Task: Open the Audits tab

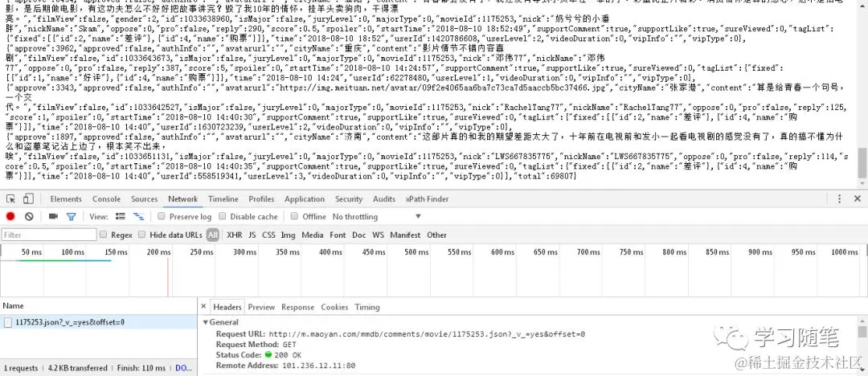Action: coord(384,198)
